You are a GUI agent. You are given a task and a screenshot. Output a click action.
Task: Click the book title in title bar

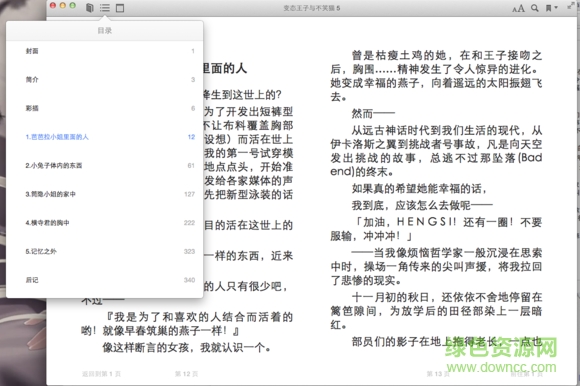point(311,8)
